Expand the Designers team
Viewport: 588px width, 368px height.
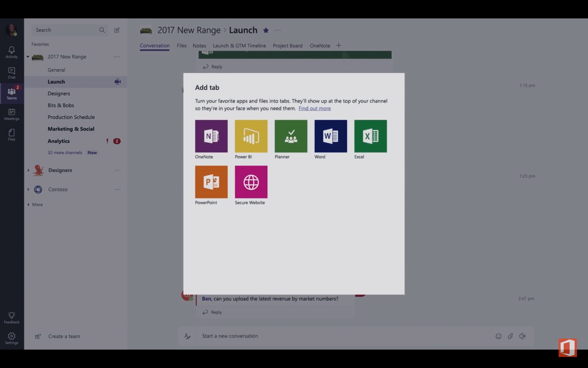pyautogui.click(x=28, y=170)
